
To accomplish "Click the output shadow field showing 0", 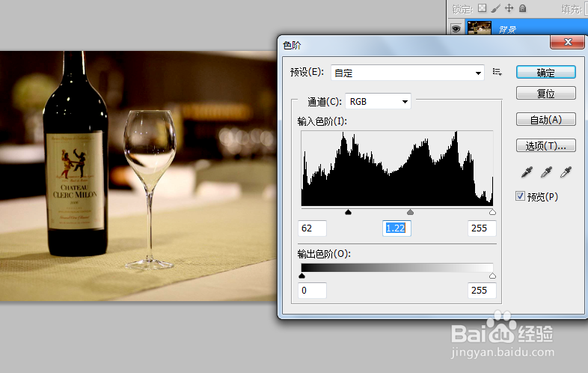I will pos(313,291).
